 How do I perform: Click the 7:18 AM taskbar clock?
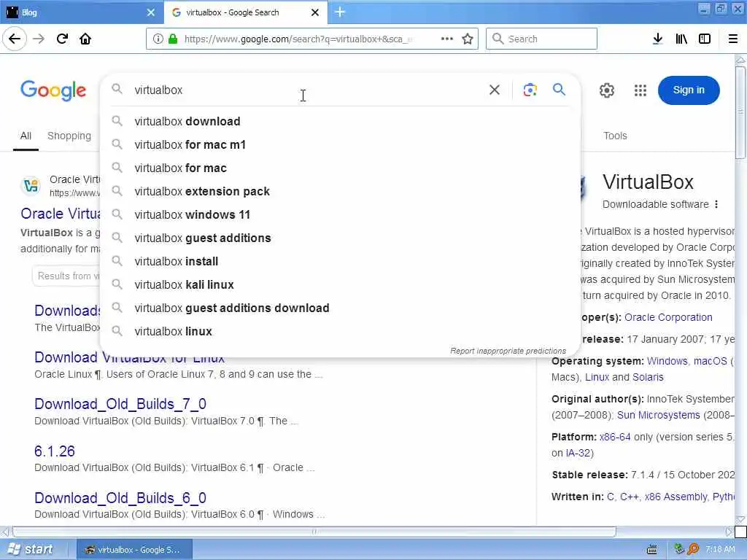point(720,550)
